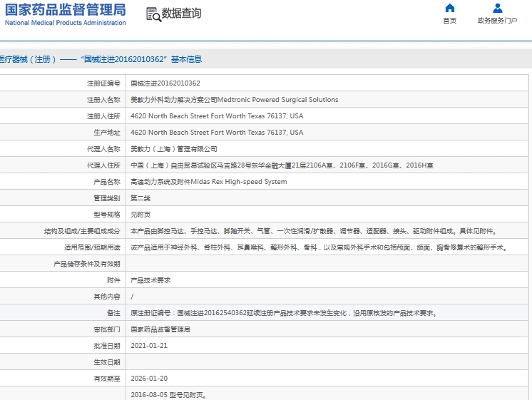Select the 附件 value 产品技术要求
532x400 pixels.
point(150,280)
